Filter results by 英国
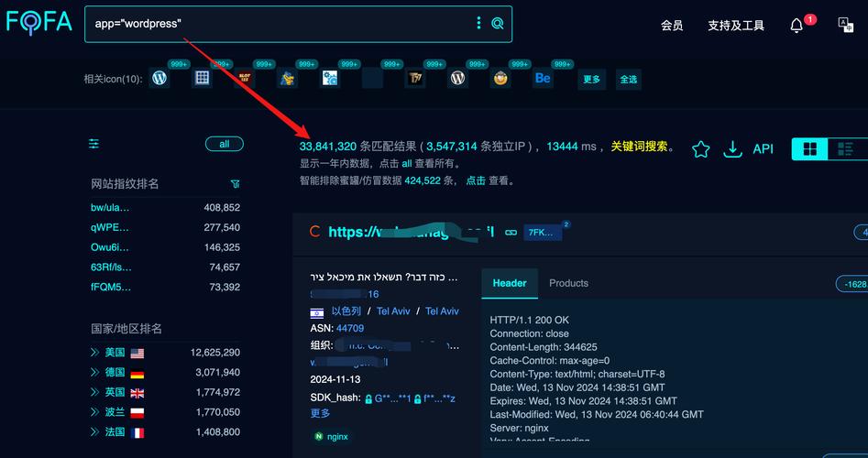Image resolution: width=868 pixels, height=458 pixels. [115, 392]
